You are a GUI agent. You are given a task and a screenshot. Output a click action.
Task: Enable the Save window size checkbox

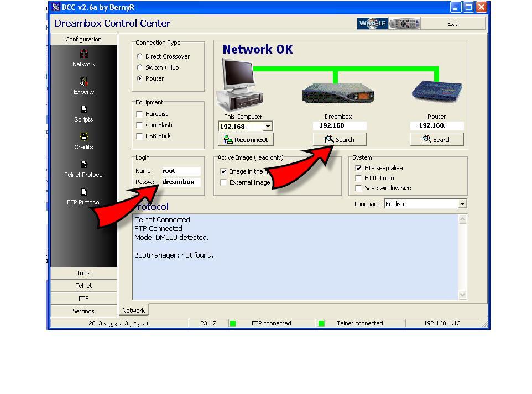click(x=358, y=188)
